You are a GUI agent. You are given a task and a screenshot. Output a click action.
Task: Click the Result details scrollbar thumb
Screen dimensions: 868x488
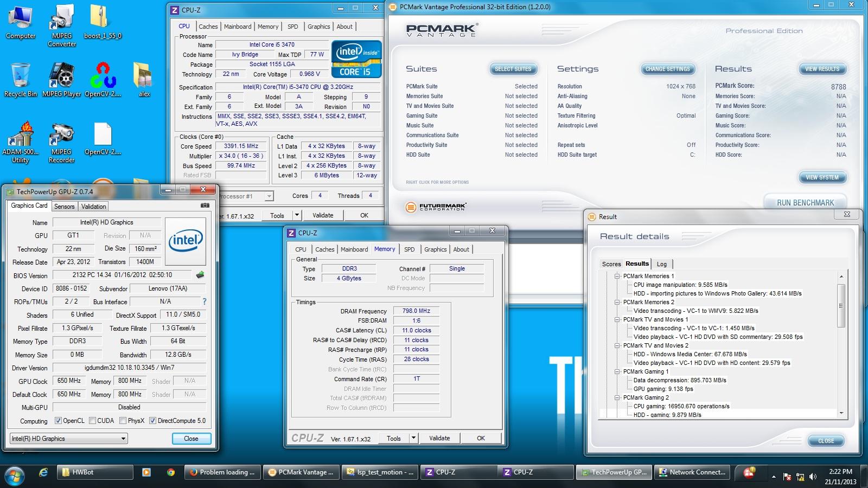[x=841, y=305]
